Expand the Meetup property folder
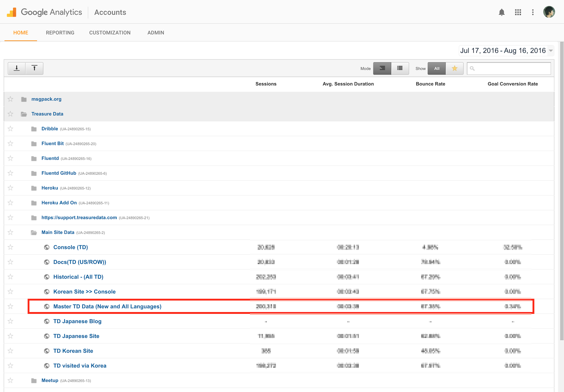 click(x=34, y=380)
